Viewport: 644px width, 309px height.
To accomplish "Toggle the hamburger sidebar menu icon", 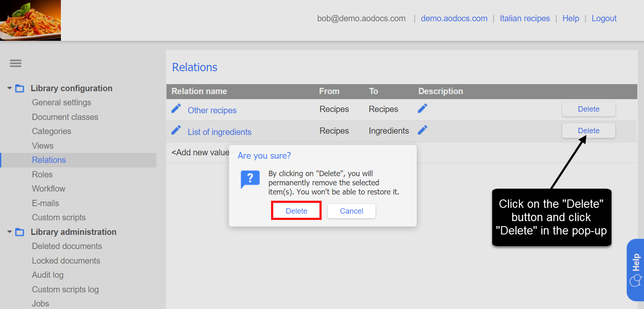I will pyautogui.click(x=15, y=63).
